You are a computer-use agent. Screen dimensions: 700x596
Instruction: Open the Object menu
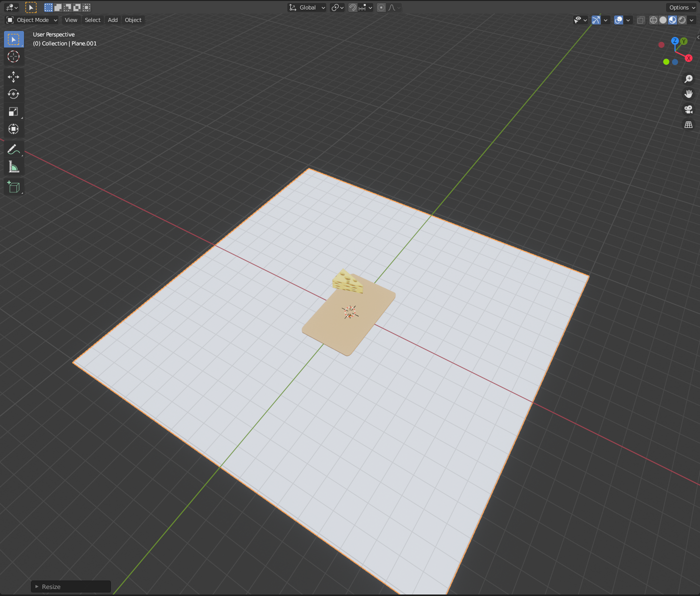(x=133, y=20)
